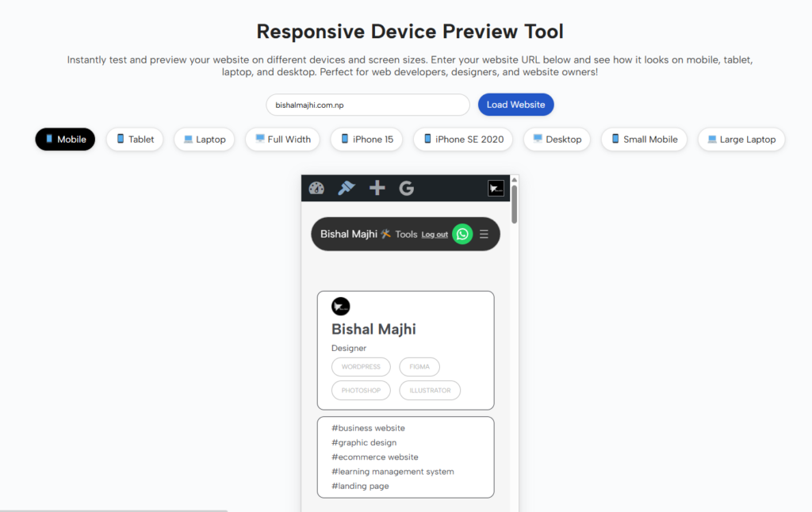812x512 pixels.
Task: Open the Tools link in site header
Action: tap(405, 234)
